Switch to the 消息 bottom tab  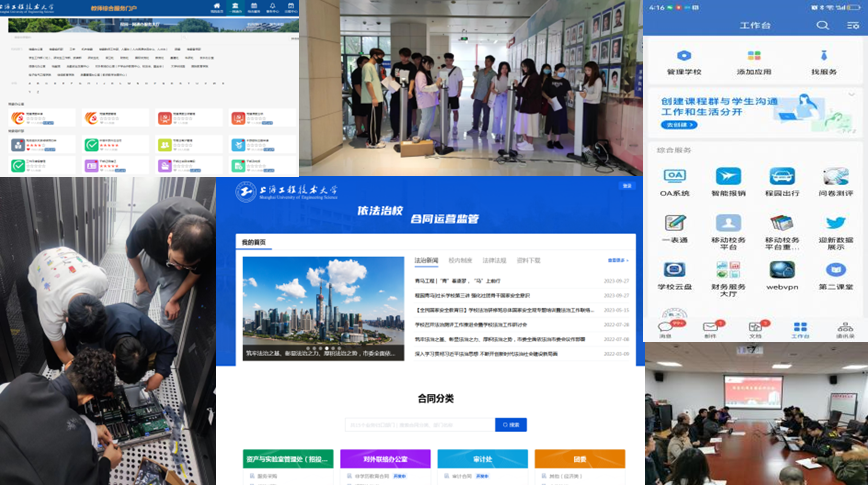664,329
